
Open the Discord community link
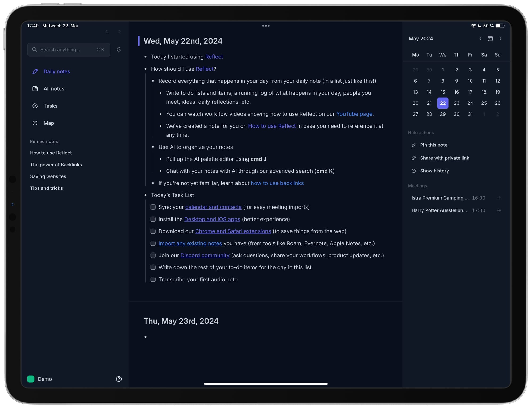[x=205, y=255]
